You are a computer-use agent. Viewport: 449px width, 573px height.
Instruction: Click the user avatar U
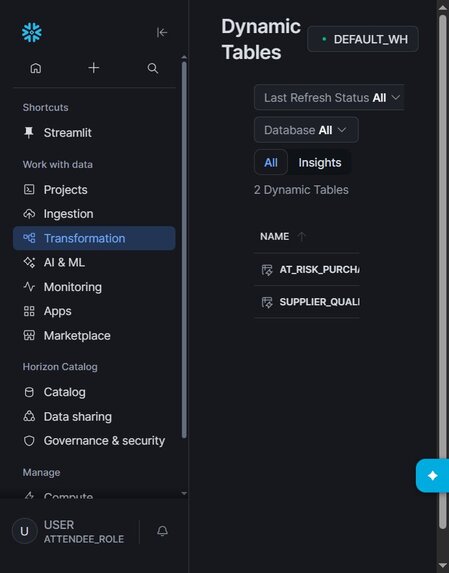[24, 531]
